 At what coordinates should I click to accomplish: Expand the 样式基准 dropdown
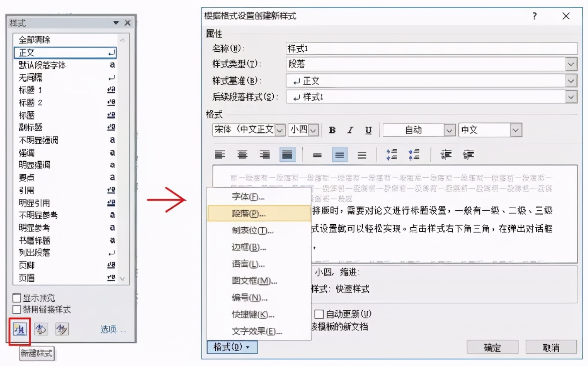[x=571, y=81]
